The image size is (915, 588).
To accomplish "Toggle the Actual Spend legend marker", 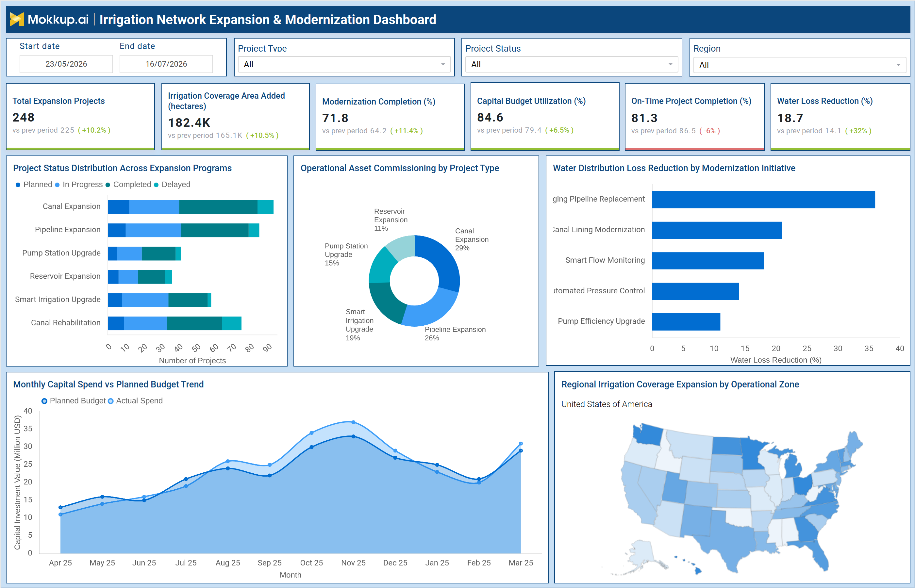I will click(x=111, y=401).
